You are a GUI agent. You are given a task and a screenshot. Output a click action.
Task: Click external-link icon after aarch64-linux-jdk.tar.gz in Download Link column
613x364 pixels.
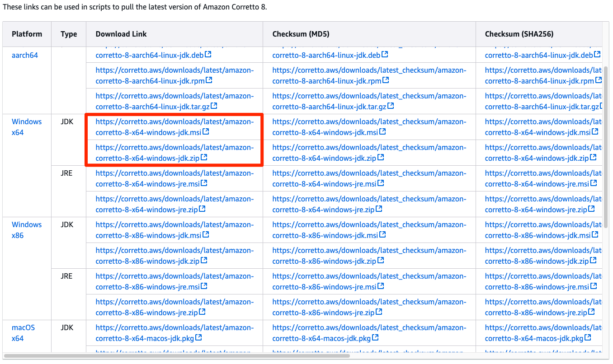point(214,106)
